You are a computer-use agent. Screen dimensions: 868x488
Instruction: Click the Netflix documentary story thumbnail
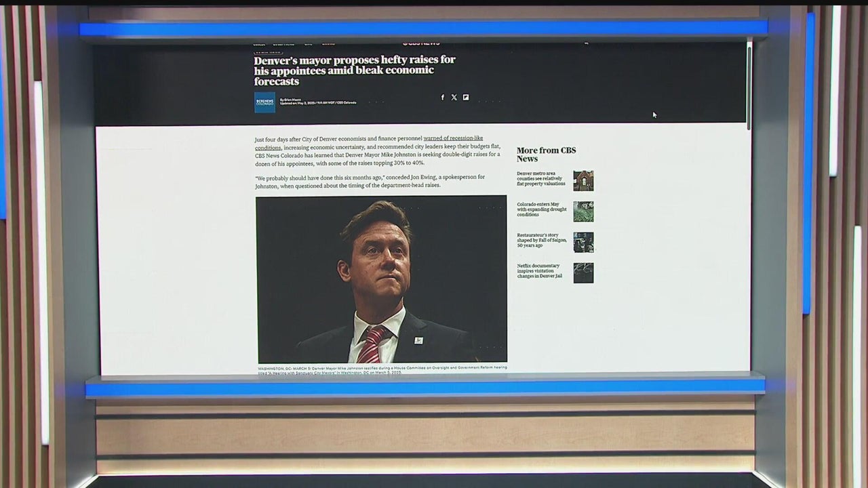click(x=583, y=272)
